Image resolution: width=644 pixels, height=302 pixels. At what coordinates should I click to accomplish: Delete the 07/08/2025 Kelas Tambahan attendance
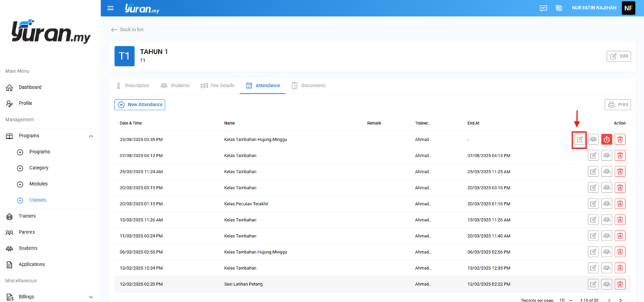click(x=620, y=155)
